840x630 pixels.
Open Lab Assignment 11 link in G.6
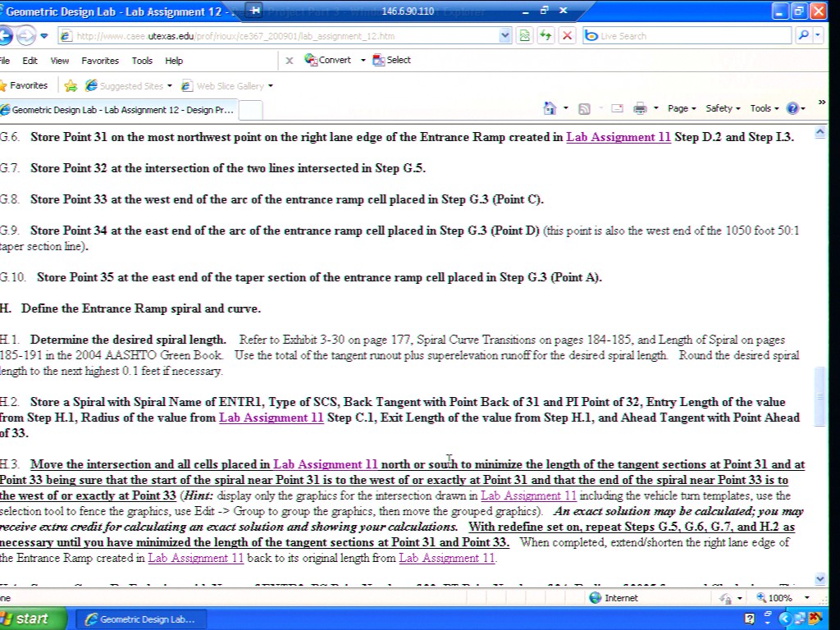click(x=619, y=137)
